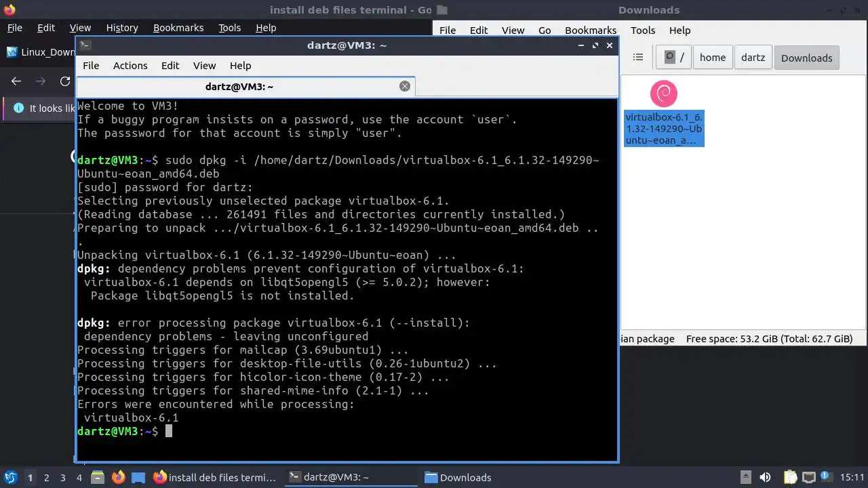Launch Firefox from panel quicklaunch
Viewport: 868px width, 488px height.
[119, 477]
